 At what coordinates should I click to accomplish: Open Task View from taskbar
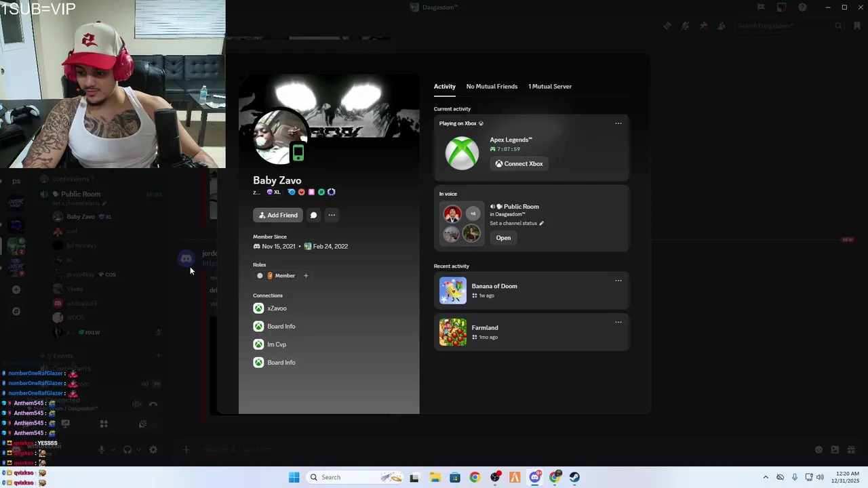(414, 477)
